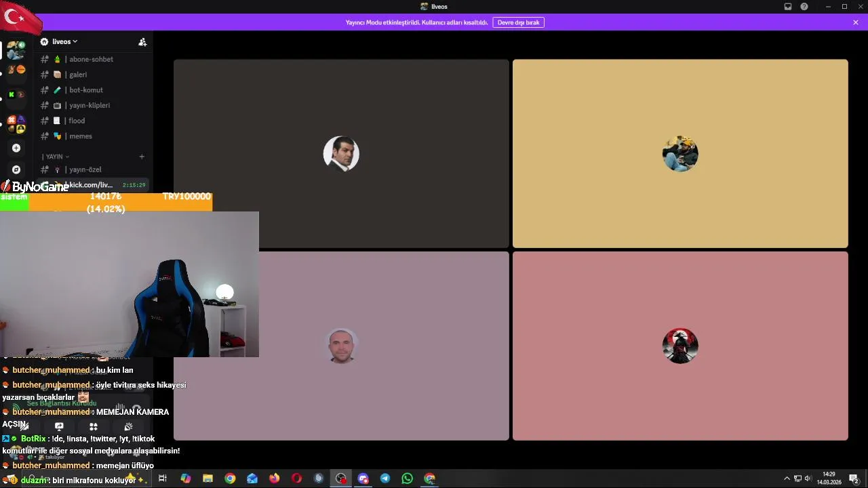Click the 'Devre dışı bırak' button
The width and height of the screenshot is (868, 488).
click(x=518, y=22)
